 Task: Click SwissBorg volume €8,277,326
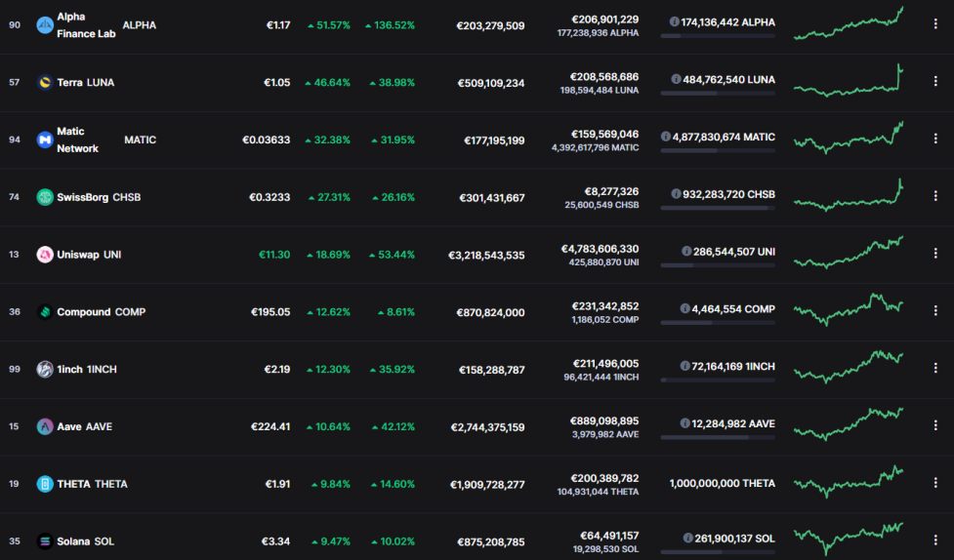(x=611, y=191)
